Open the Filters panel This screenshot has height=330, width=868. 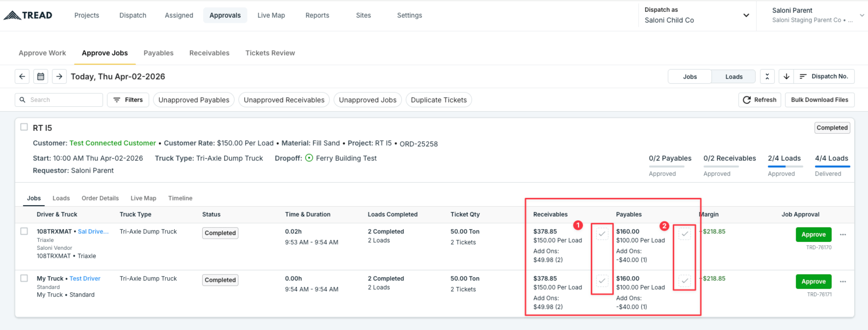[x=128, y=100]
